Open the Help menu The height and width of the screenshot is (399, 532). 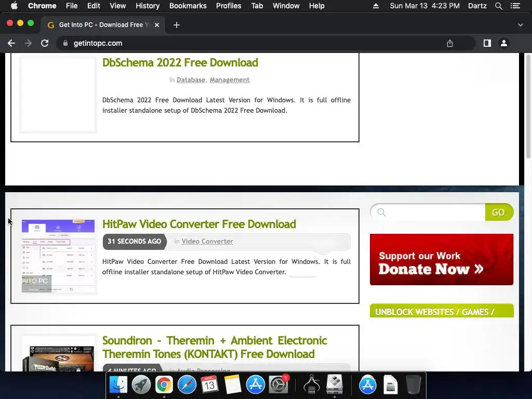coord(316,6)
